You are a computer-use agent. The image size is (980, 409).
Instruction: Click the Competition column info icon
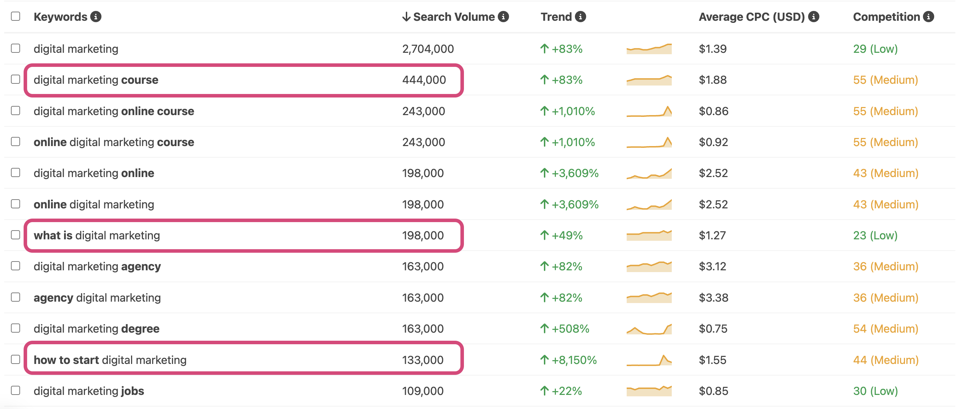click(x=929, y=17)
